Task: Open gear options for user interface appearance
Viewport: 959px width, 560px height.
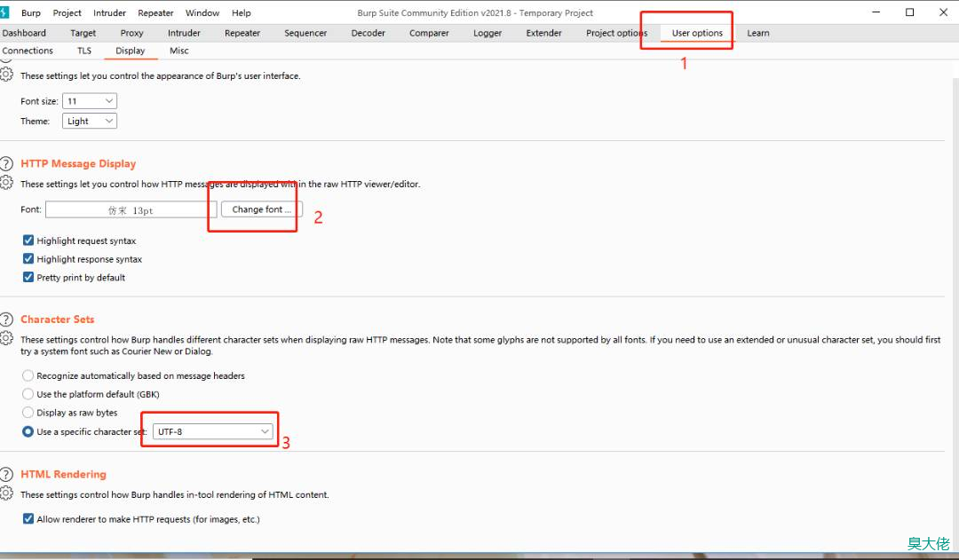Action: (6, 74)
